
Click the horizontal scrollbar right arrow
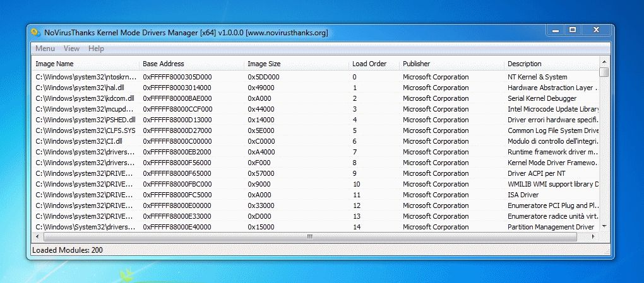pyautogui.click(x=593, y=236)
